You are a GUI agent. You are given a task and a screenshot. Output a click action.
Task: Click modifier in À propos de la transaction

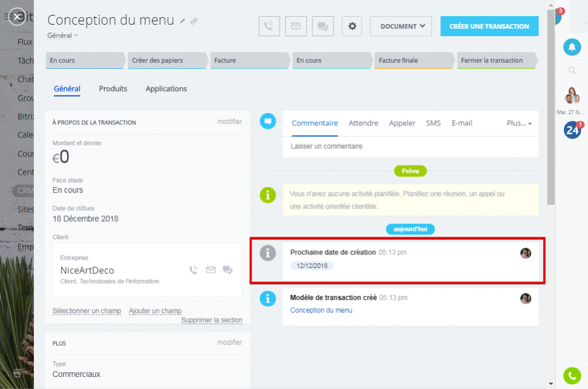point(230,122)
